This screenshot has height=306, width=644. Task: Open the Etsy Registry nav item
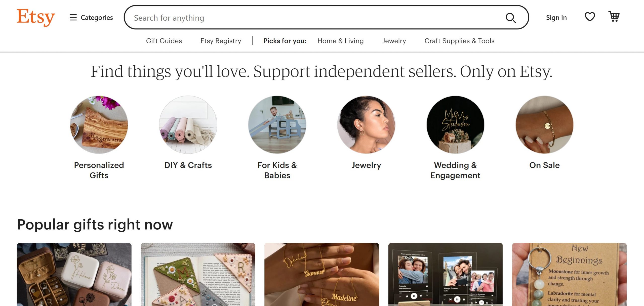point(221,41)
